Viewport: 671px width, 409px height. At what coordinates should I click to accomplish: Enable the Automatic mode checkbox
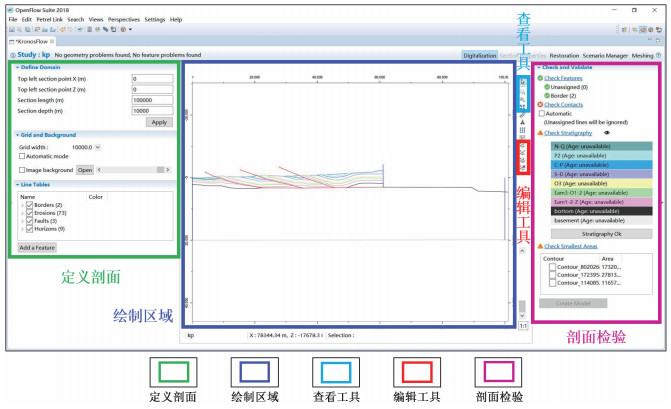23,156
